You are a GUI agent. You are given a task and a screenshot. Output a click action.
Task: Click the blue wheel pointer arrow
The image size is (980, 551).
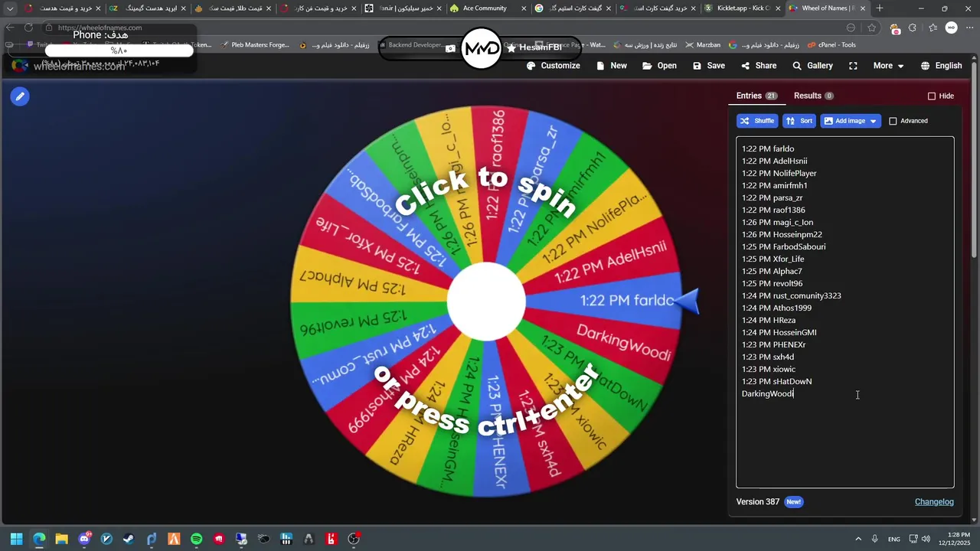pyautogui.click(x=688, y=302)
